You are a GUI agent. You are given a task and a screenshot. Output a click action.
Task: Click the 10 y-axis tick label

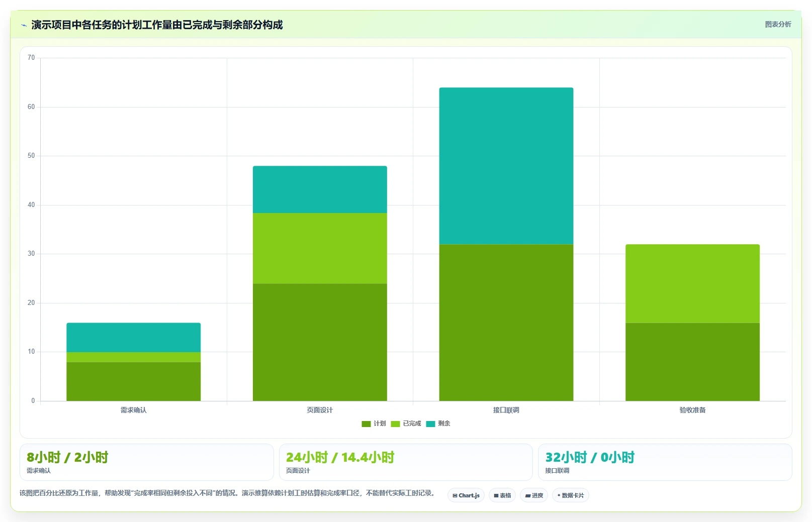click(x=31, y=352)
